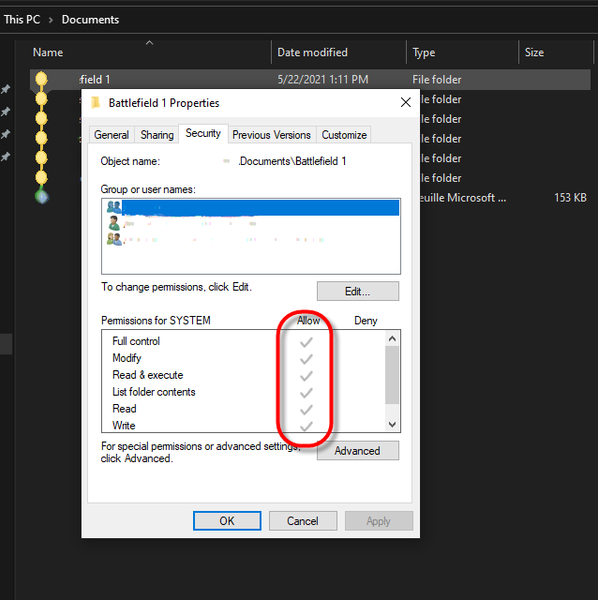Switch to the General tab
This screenshot has height=600, width=598.
point(111,135)
